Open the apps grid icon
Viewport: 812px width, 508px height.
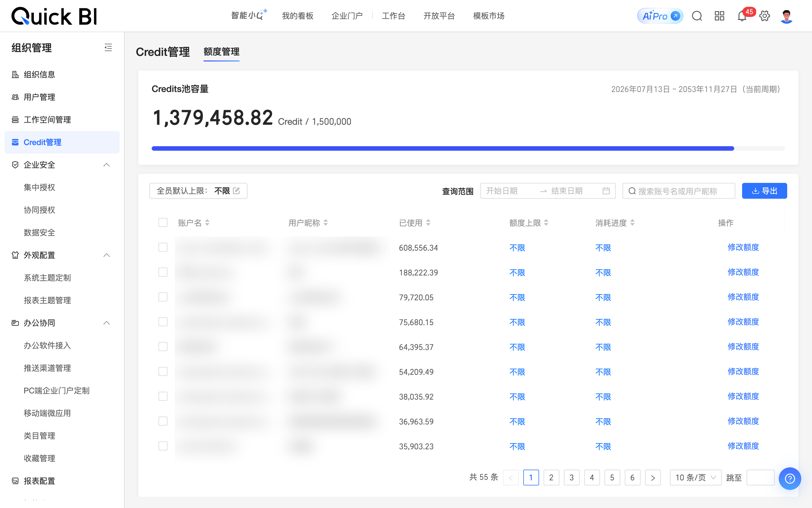(x=720, y=16)
